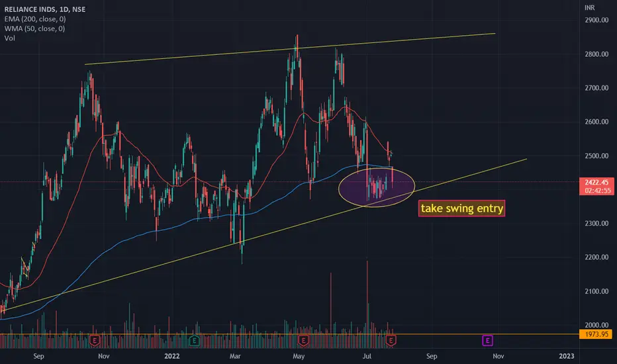
Task: Click the 2023 time axis label
Action: [566, 356]
